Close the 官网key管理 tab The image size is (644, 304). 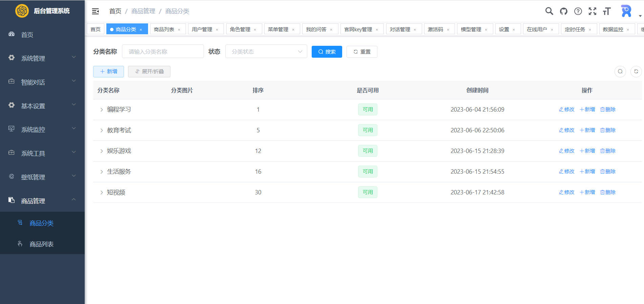point(377,30)
